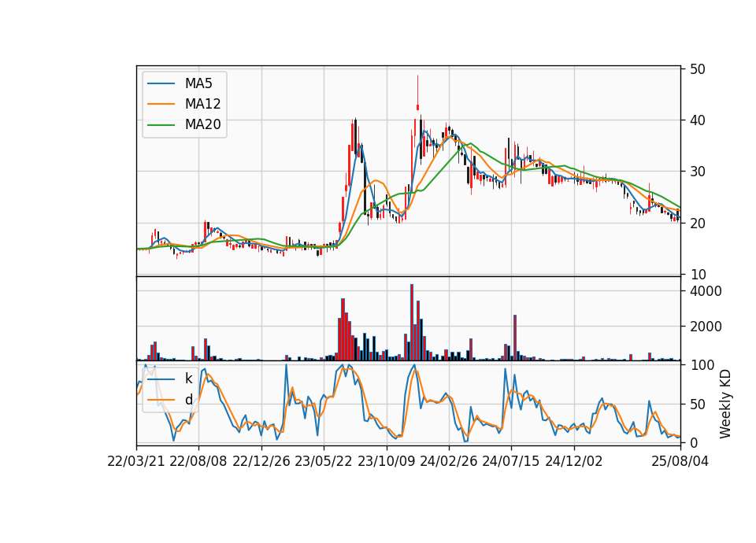Click the 22/08/08 date tick label
Image resolution: width=756 pixels, height=543 pixels.
pos(198,461)
